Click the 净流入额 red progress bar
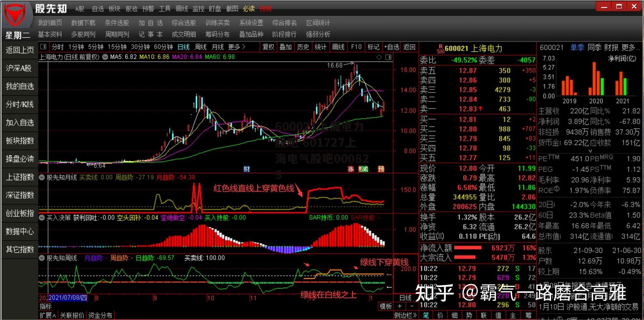 click(468, 248)
